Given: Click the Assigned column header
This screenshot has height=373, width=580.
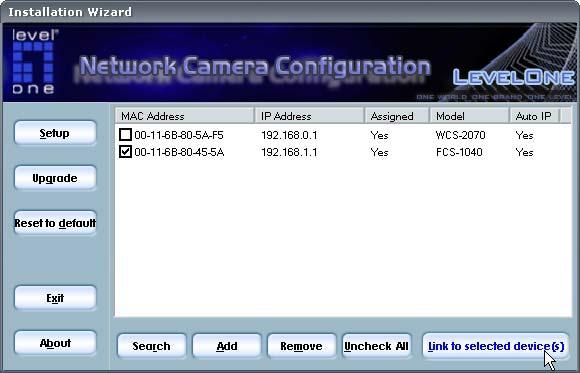Looking at the screenshot, I should click(x=397, y=116).
